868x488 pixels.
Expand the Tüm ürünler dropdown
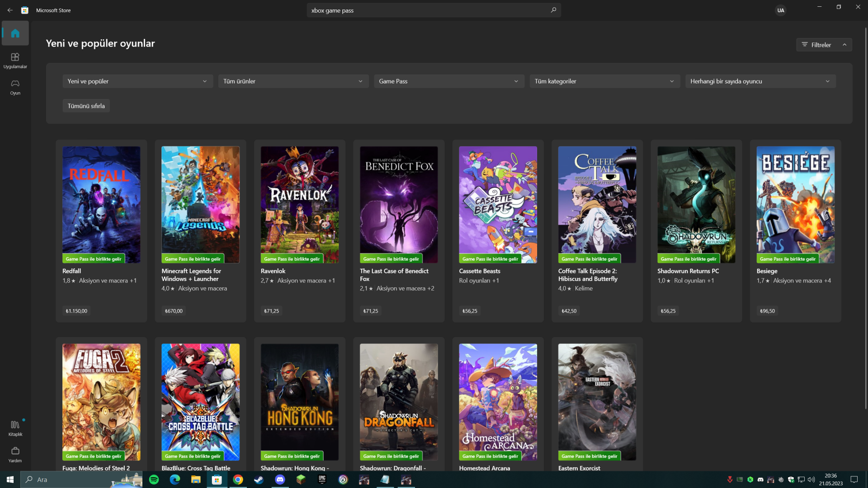click(293, 81)
